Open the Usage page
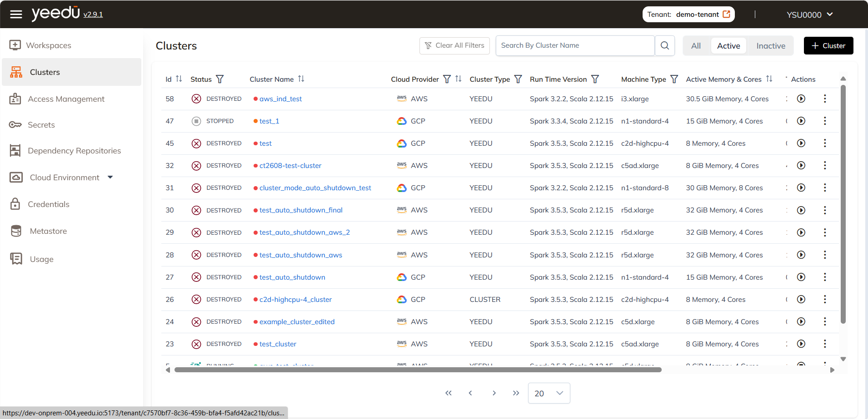Image resolution: width=868 pixels, height=419 pixels. click(x=42, y=259)
